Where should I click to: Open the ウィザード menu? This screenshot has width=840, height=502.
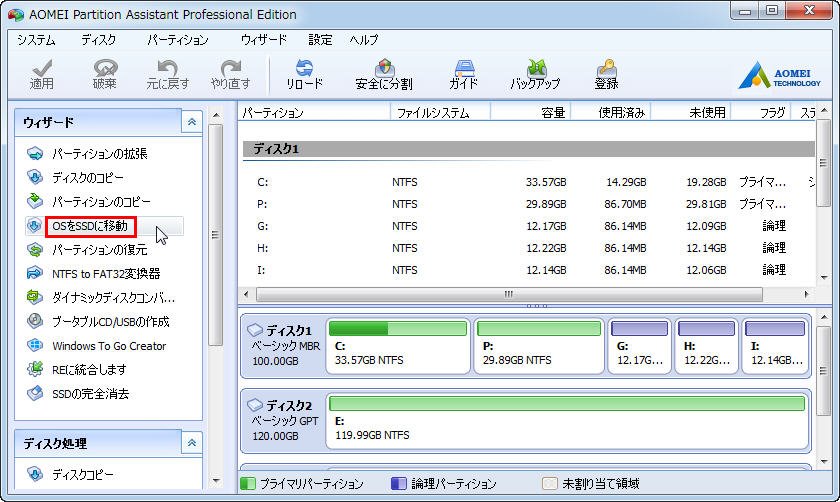coord(264,40)
